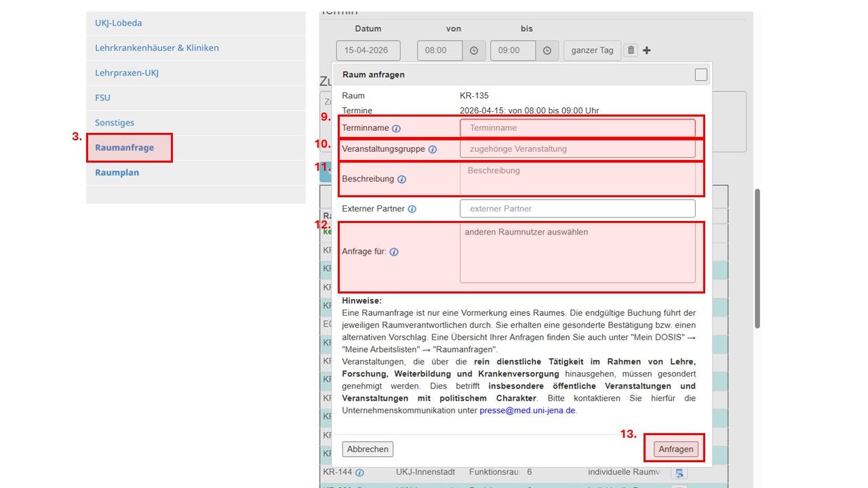
Task: Open the clock picker for the 08:00 start time
Action: (x=474, y=51)
